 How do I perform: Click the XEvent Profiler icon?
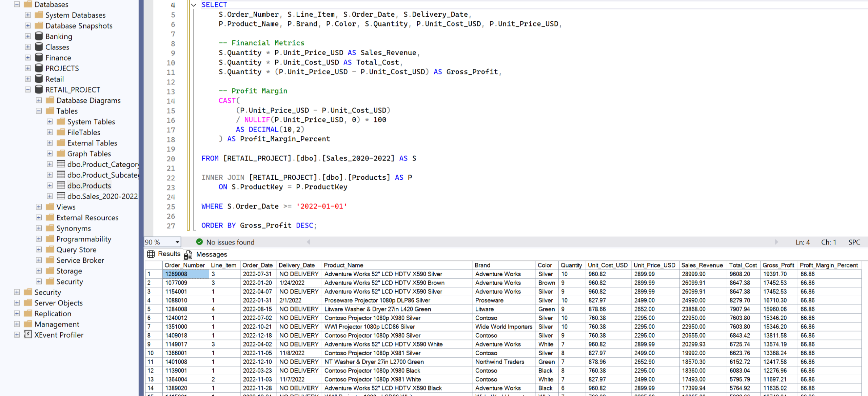[28, 335]
